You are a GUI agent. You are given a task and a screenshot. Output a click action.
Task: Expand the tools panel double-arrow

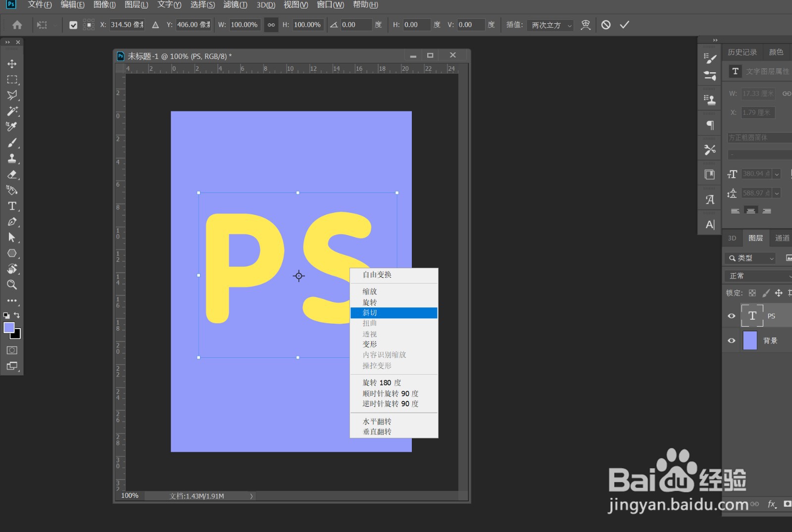[x=7, y=43]
